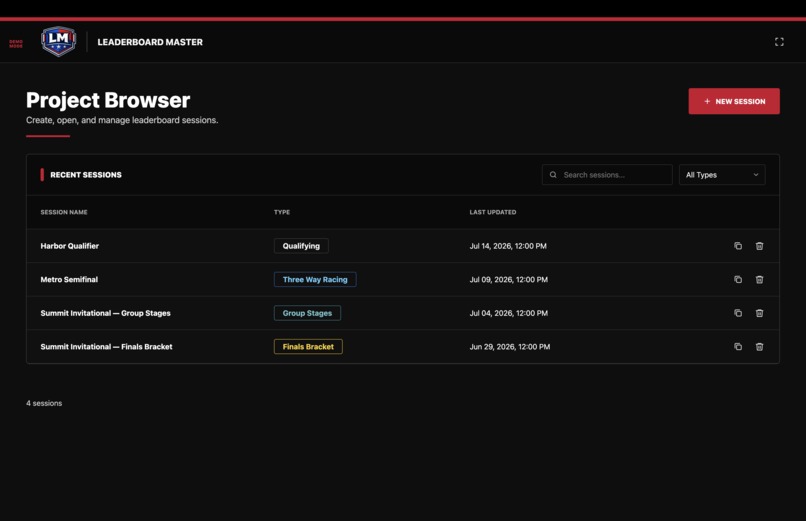Click the Leaderboard Master shield logo
The width and height of the screenshot is (806, 521).
pos(59,41)
